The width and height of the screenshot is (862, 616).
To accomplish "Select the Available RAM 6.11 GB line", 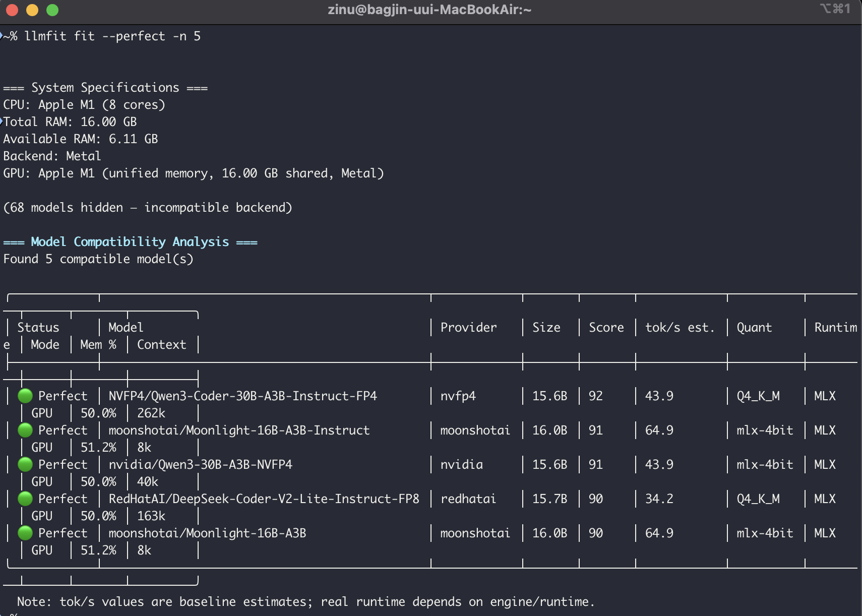I will point(81,139).
